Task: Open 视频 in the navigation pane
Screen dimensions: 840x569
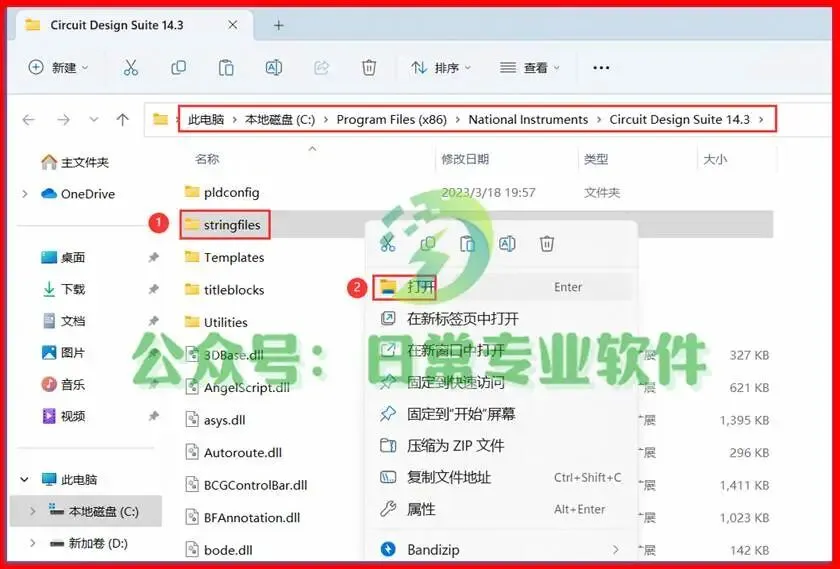Action: tap(63, 416)
